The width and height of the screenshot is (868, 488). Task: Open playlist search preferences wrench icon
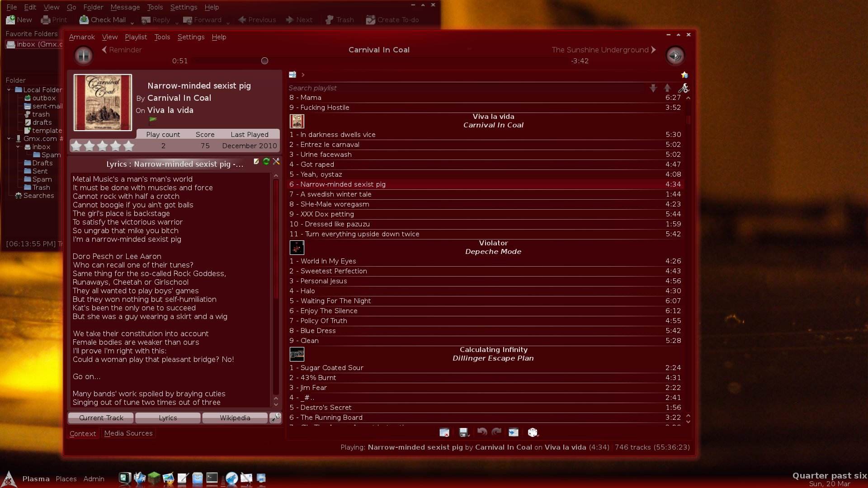pos(684,88)
